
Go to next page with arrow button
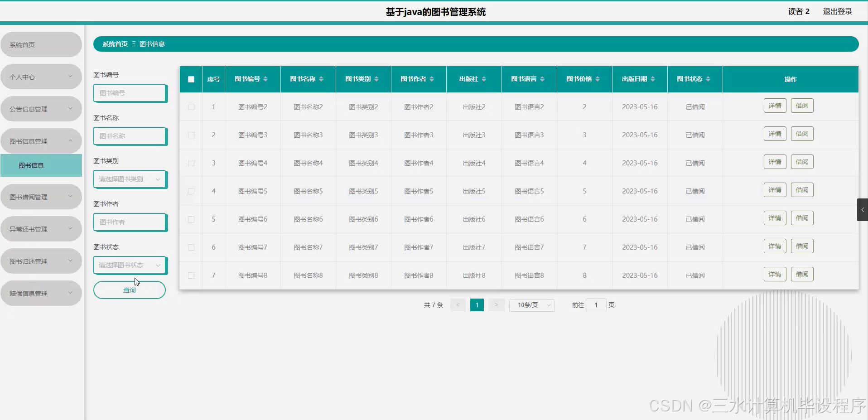coord(497,305)
